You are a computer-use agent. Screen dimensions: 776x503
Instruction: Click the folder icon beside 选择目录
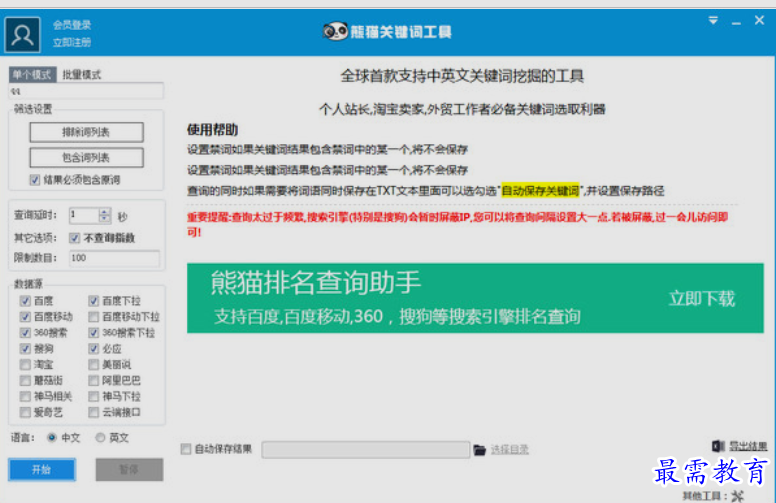click(480, 450)
